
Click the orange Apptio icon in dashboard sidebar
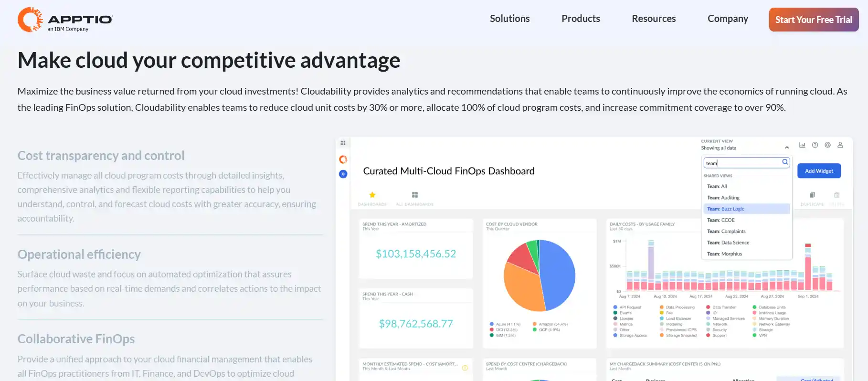tap(343, 159)
